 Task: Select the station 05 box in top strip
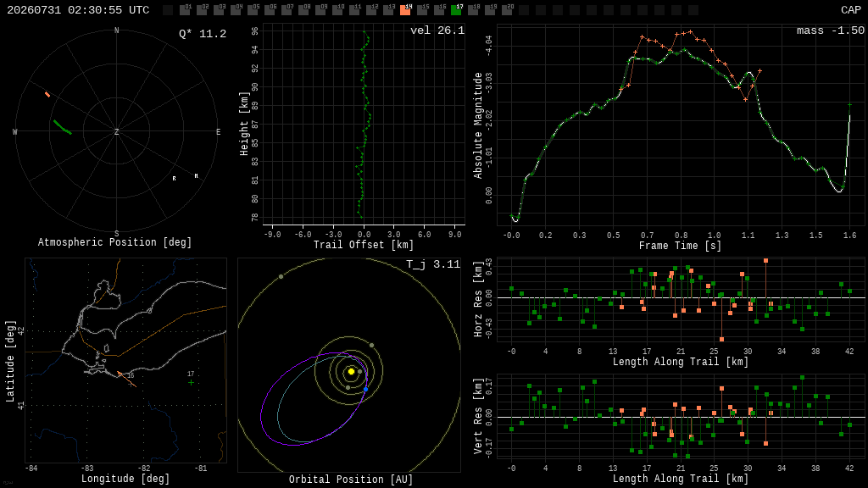point(253,10)
